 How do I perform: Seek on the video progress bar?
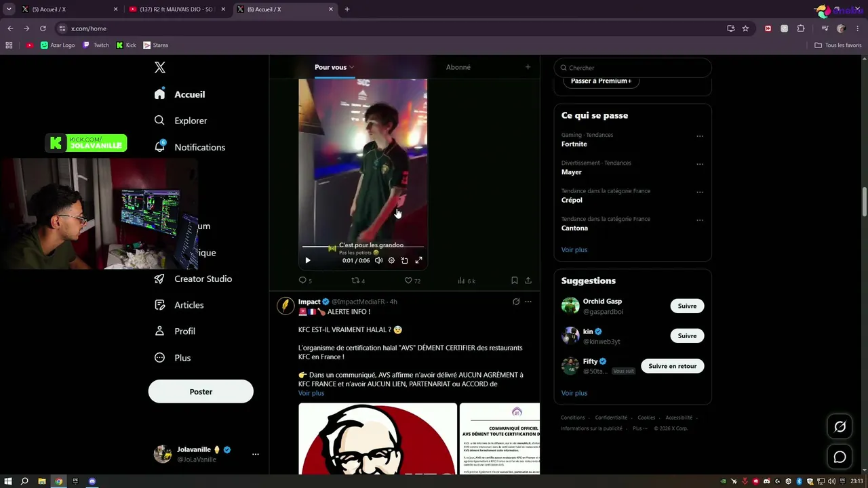(x=363, y=247)
